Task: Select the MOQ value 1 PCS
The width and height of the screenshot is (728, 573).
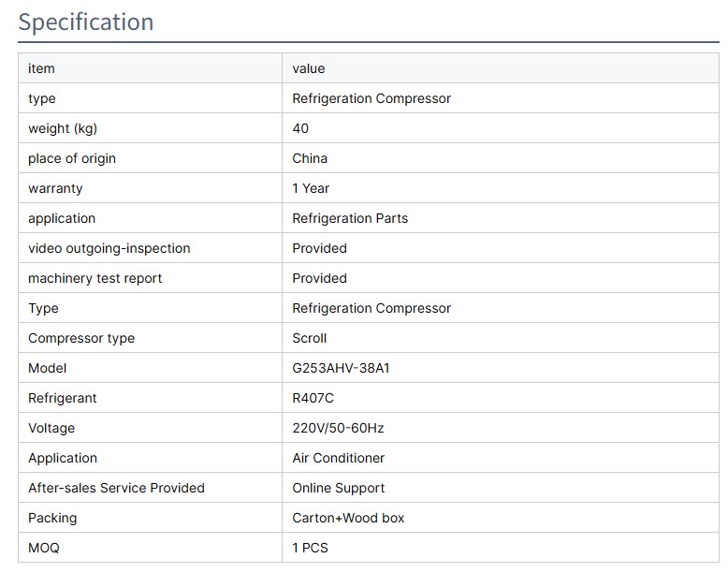Action: pos(311,548)
